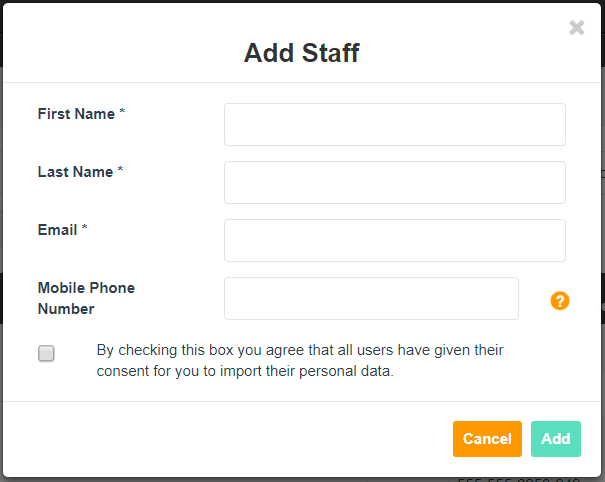
Task: Select the Email text box
Action: click(395, 240)
